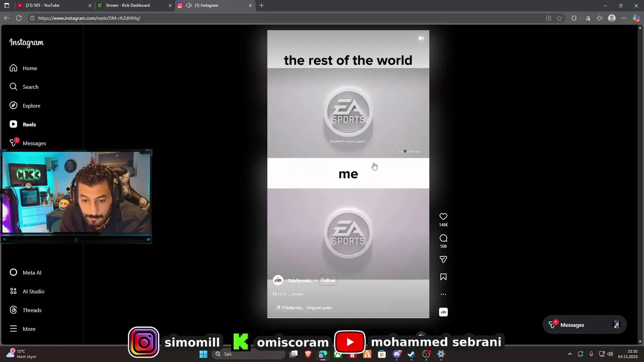Screen dimensions: 644x362
Task: Open Microsoft Edge from taskbar
Action: point(323,354)
